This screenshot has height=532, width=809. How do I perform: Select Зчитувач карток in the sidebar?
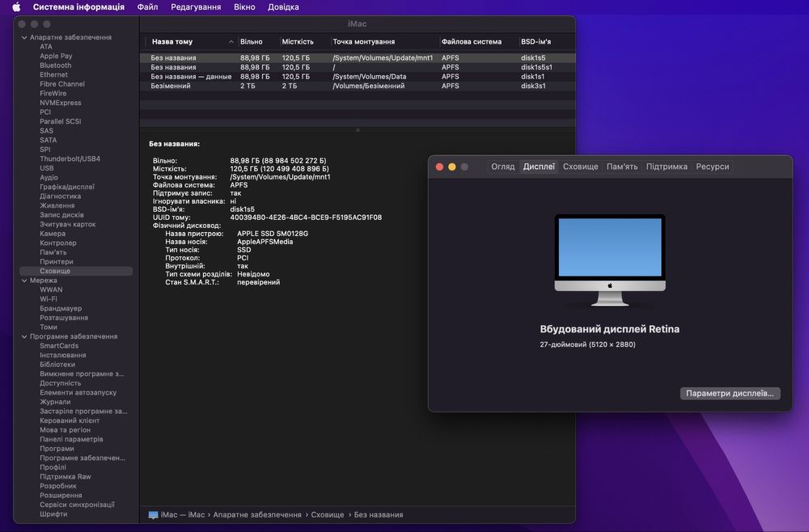68,224
